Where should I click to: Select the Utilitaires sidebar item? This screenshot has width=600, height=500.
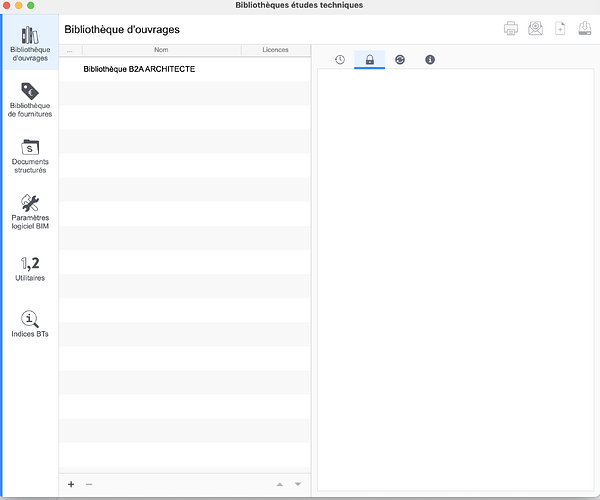coord(30,268)
